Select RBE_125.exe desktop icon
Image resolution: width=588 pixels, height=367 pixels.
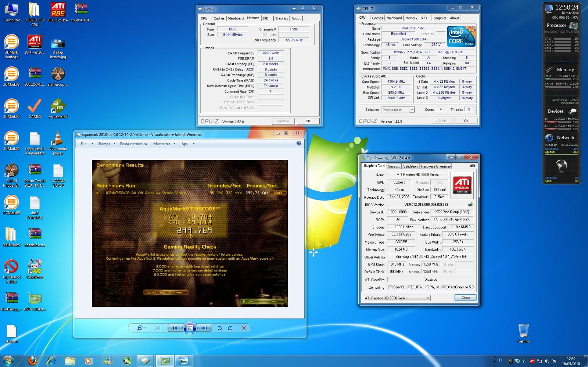[x=58, y=12]
